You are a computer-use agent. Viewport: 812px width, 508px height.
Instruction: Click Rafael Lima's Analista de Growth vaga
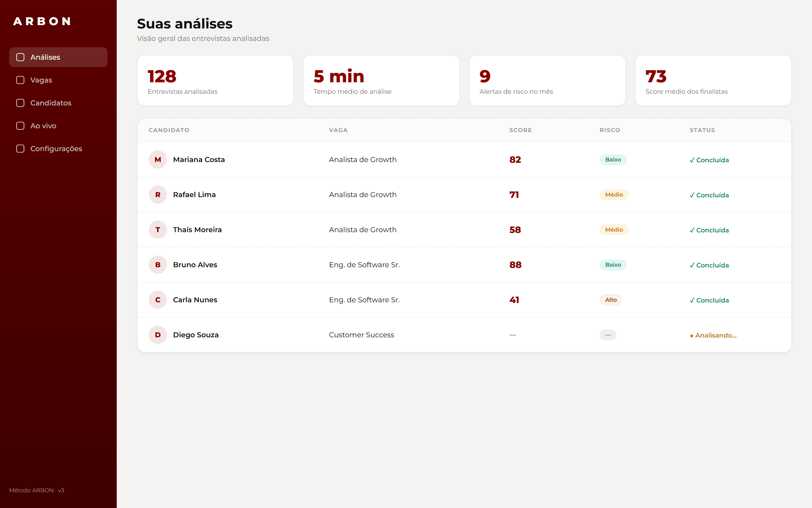coord(363,195)
